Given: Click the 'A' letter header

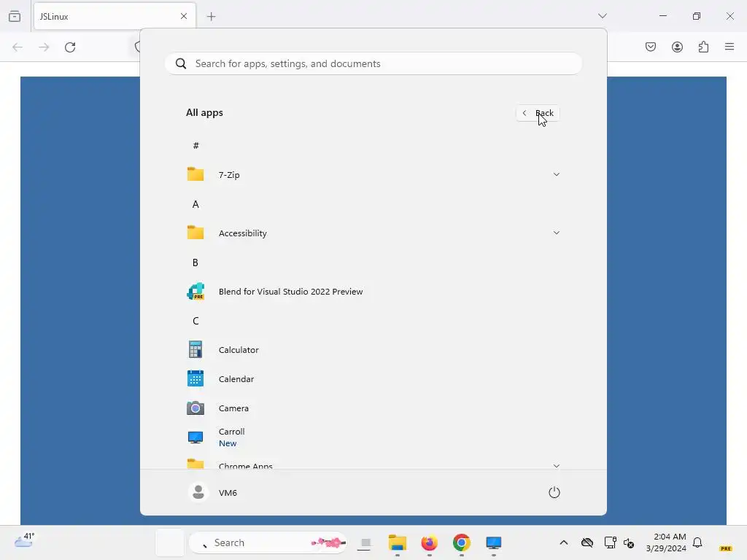Looking at the screenshot, I should pos(196,204).
